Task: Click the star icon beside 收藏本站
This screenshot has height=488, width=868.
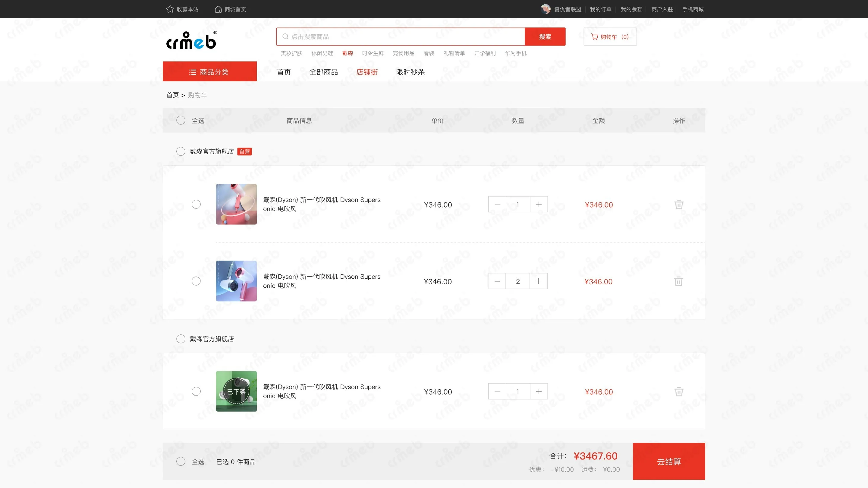Action: (170, 9)
